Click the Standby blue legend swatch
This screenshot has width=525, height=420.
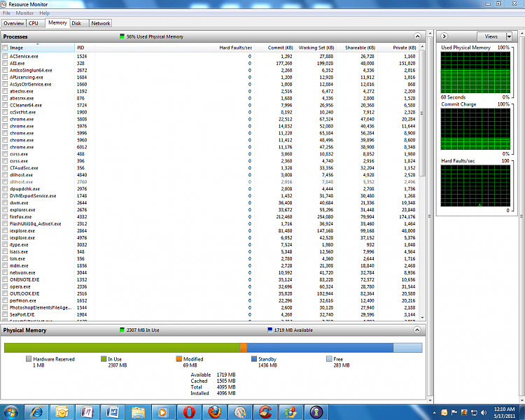(x=254, y=359)
